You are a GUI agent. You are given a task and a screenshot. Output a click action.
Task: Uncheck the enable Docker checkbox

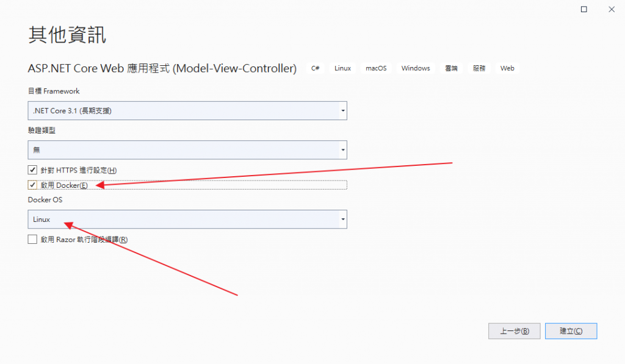pos(33,185)
